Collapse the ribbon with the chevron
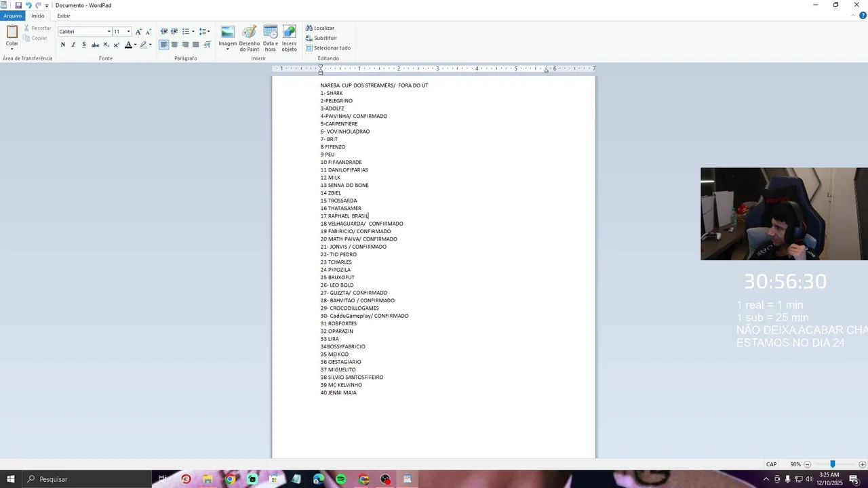868x488 pixels. click(x=853, y=16)
